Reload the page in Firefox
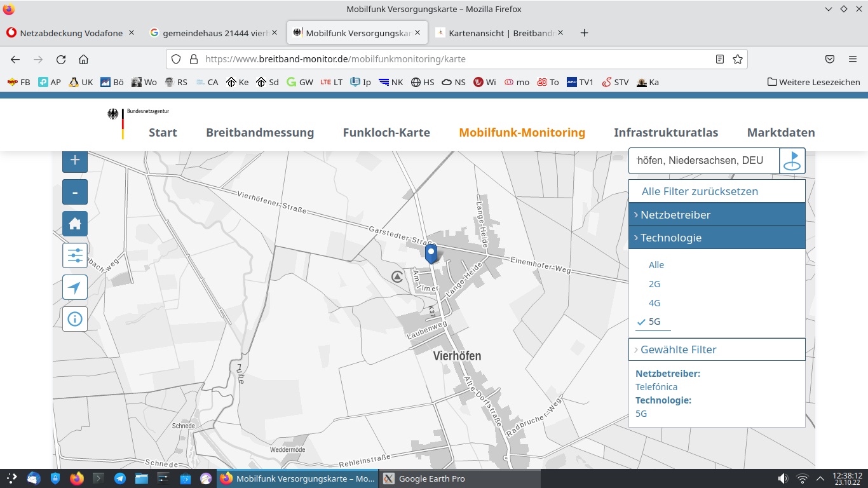This screenshot has height=488, width=868. [x=61, y=59]
